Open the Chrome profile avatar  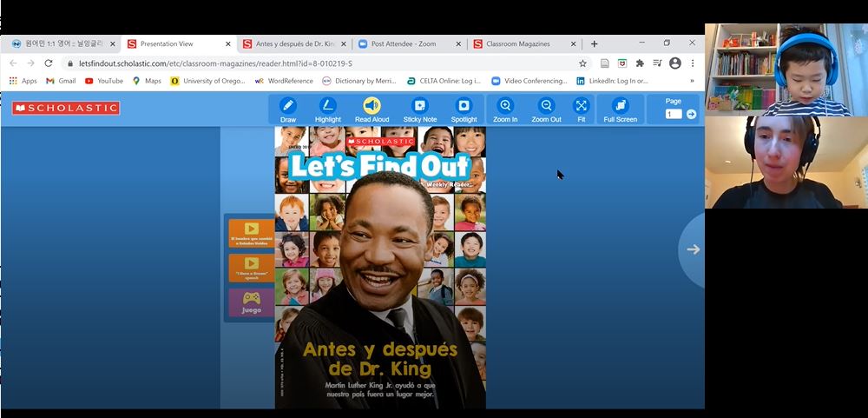[674, 63]
